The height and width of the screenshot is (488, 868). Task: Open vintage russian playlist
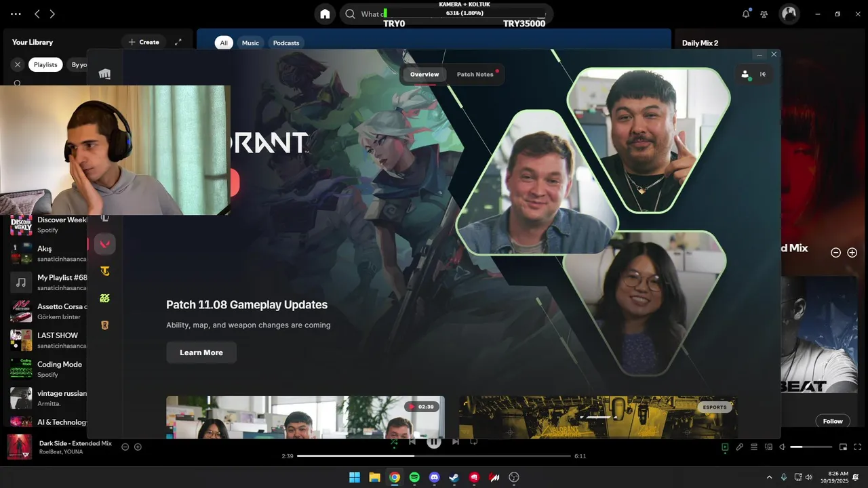47,398
